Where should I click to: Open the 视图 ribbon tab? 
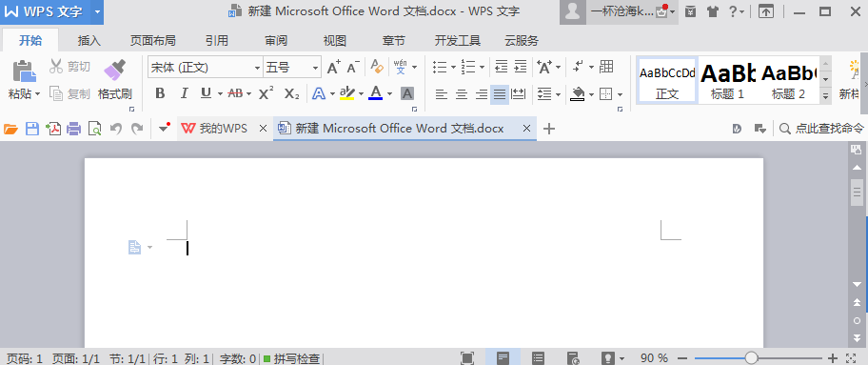(x=335, y=40)
